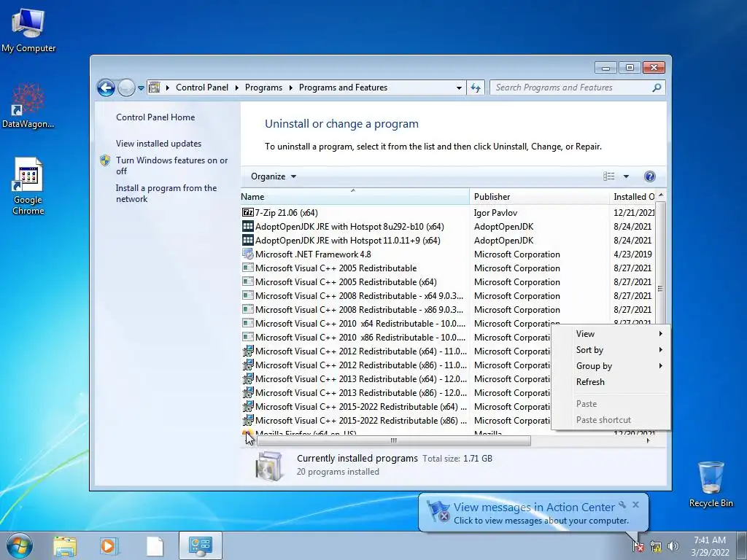
Task: Open View messages in Action Center notification
Action: click(x=533, y=513)
